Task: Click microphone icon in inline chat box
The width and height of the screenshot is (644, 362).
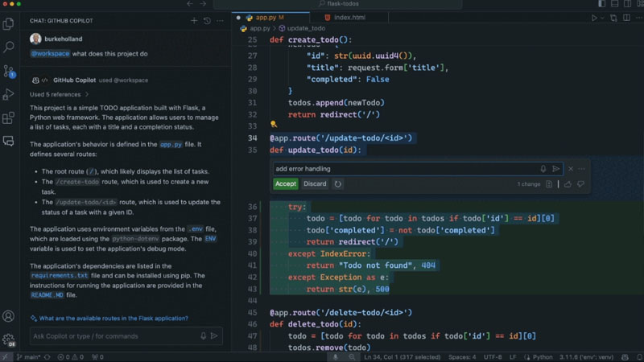Action: (x=543, y=169)
